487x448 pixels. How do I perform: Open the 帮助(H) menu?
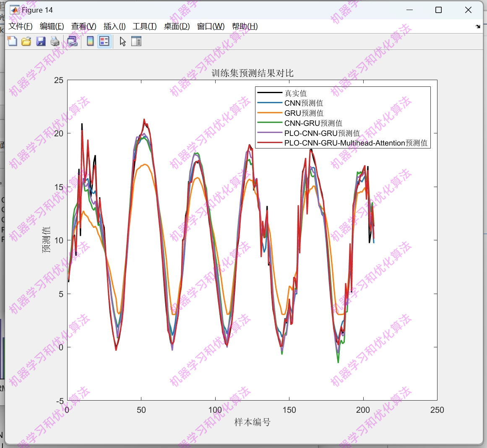pyautogui.click(x=245, y=26)
